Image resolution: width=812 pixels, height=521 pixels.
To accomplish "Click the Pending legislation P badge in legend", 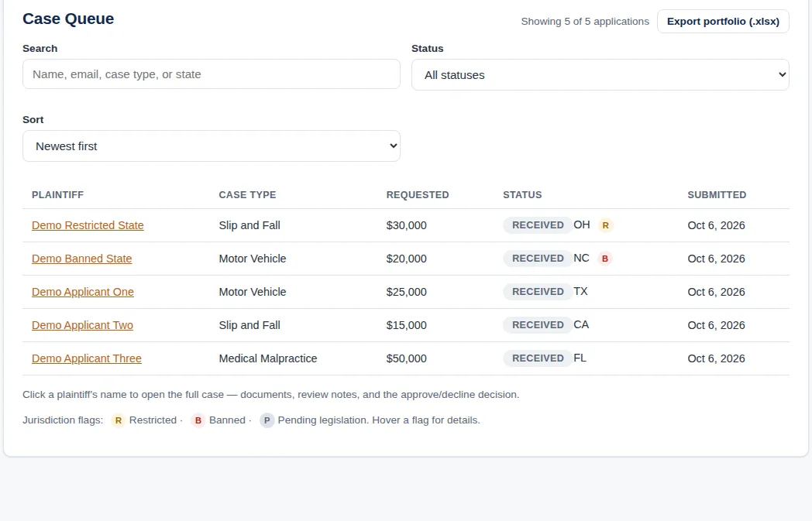I will coord(267,420).
